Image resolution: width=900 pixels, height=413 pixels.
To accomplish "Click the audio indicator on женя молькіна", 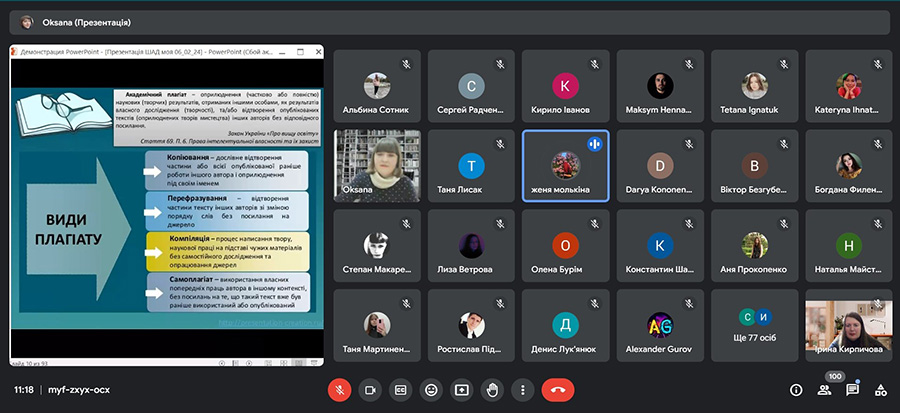I will click(595, 144).
